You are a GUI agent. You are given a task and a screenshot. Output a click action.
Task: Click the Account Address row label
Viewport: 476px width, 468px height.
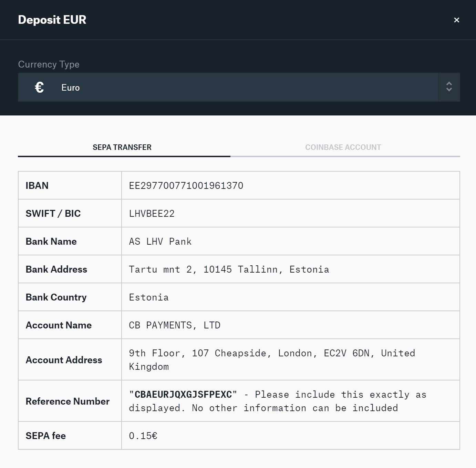(64, 360)
